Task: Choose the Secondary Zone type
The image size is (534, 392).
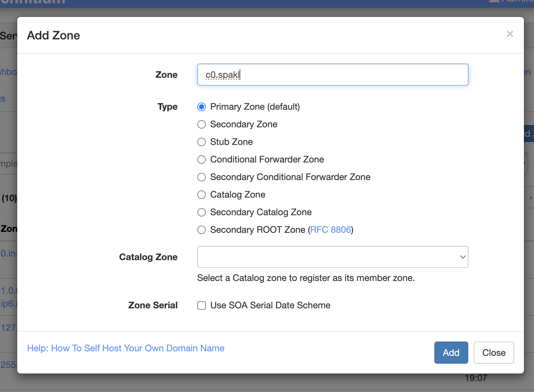Action: [202, 124]
